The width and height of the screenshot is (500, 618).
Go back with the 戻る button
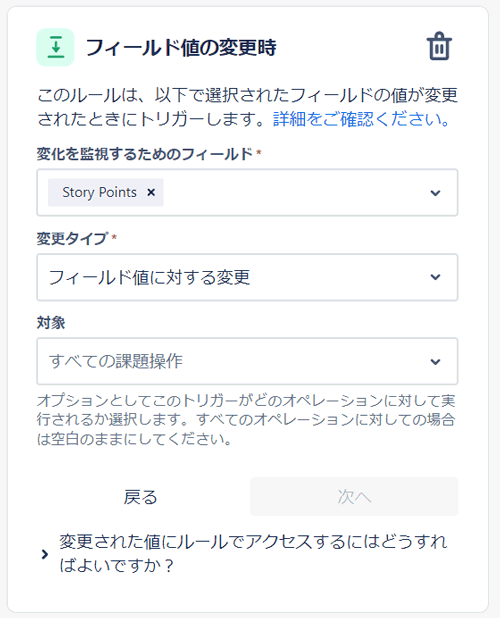[141, 497]
